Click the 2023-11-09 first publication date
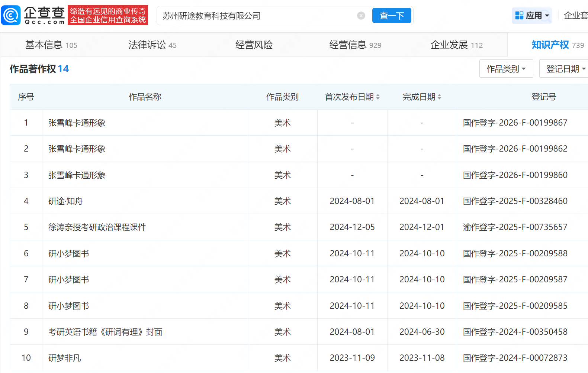 click(352, 358)
